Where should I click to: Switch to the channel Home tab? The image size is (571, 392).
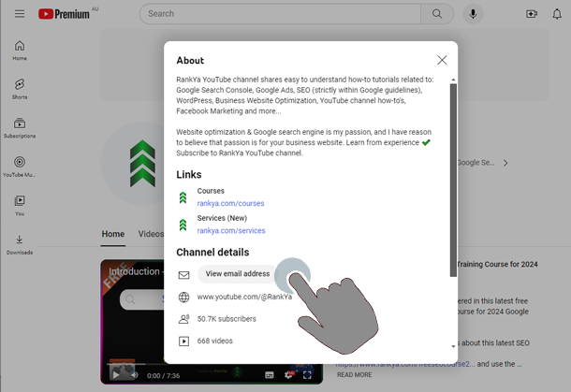(x=113, y=234)
